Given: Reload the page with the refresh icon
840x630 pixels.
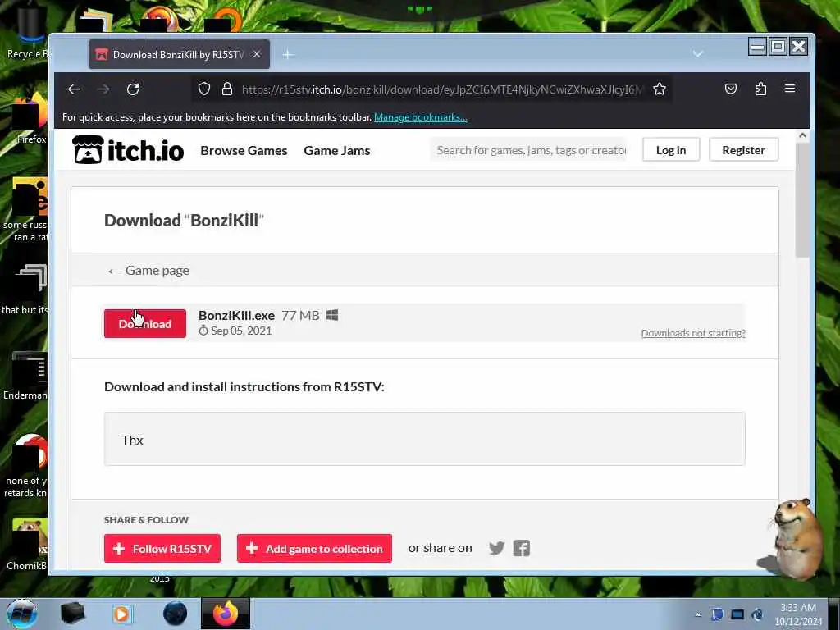Looking at the screenshot, I should tap(133, 89).
